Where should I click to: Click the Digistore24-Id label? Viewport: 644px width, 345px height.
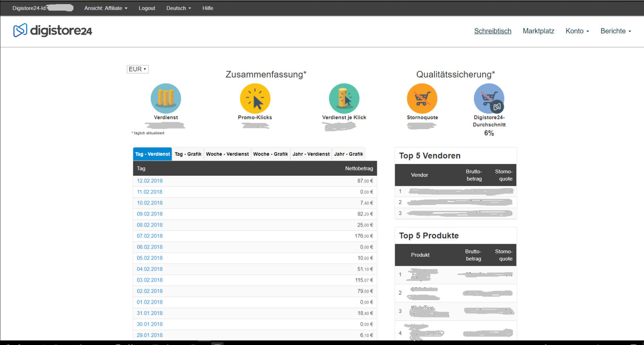point(29,8)
